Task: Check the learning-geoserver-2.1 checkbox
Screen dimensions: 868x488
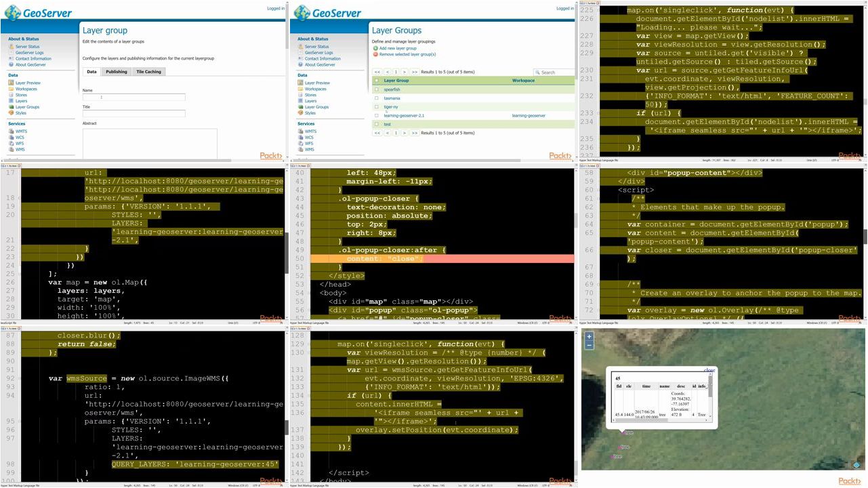Action: (377, 116)
